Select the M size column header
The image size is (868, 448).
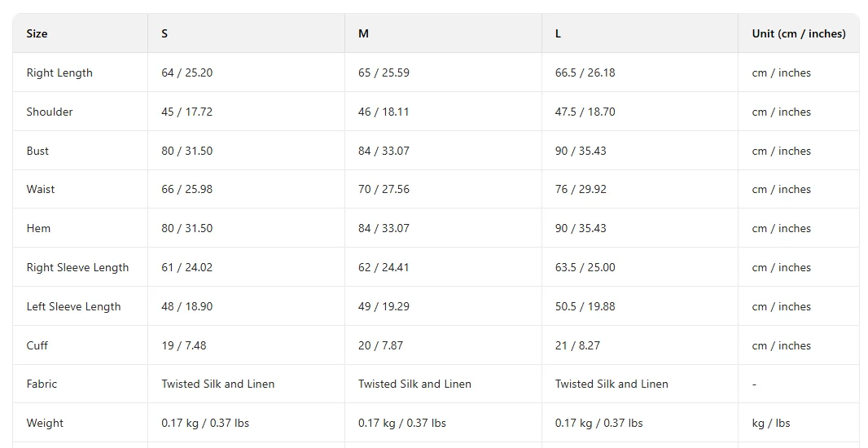[x=363, y=33]
